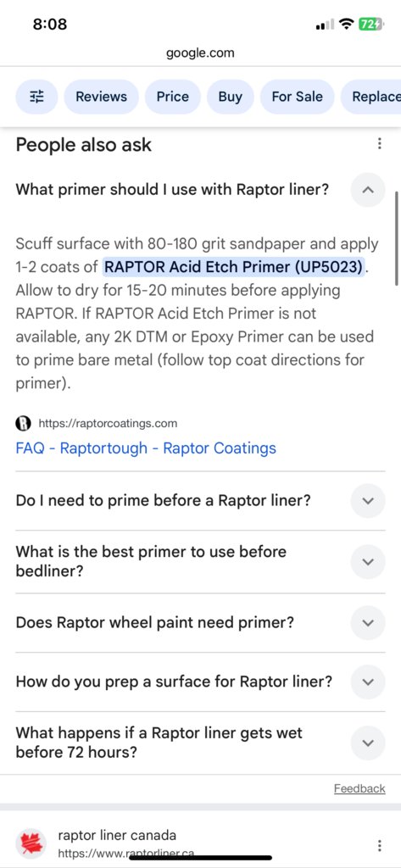Expand the 'gets wet before 72 hours' question
The height and width of the screenshot is (868, 401).
(368, 743)
